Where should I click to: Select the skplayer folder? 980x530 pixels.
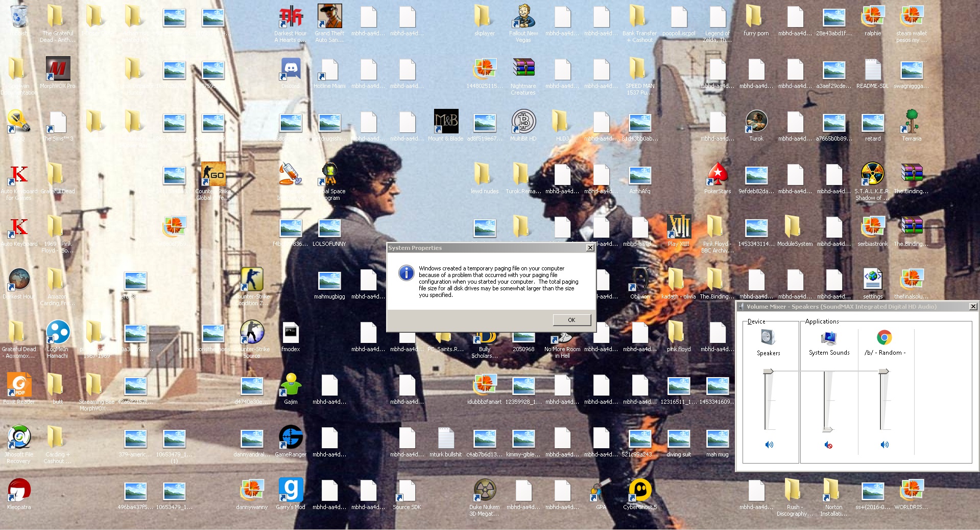click(x=485, y=16)
